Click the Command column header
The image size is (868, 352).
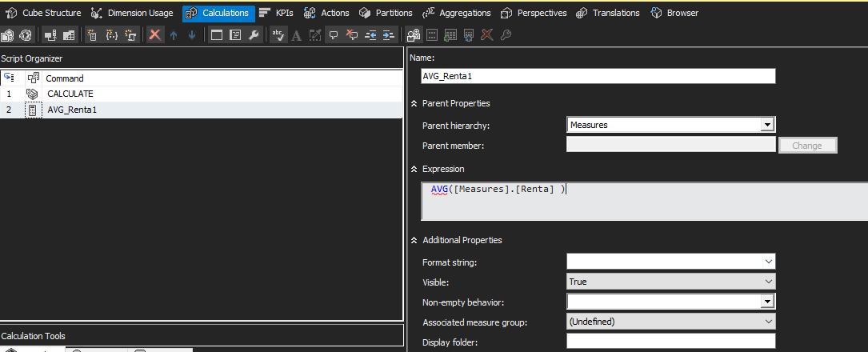click(x=65, y=78)
